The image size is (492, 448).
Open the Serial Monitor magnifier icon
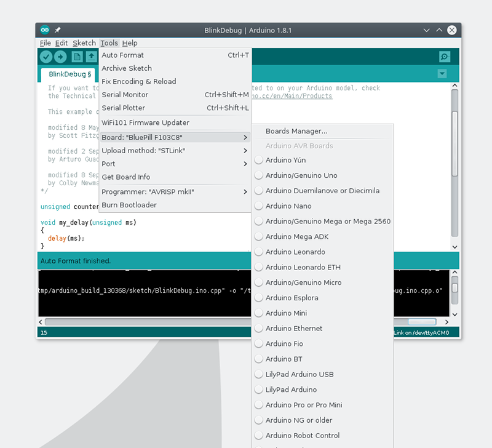[445, 57]
